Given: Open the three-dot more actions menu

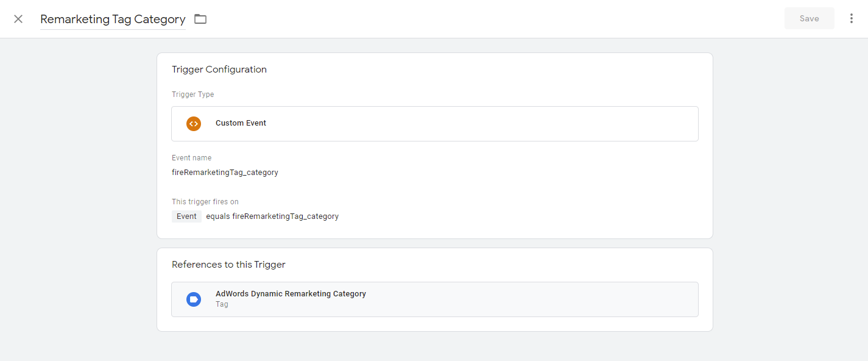Looking at the screenshot, I should click(x=851, y=19).
